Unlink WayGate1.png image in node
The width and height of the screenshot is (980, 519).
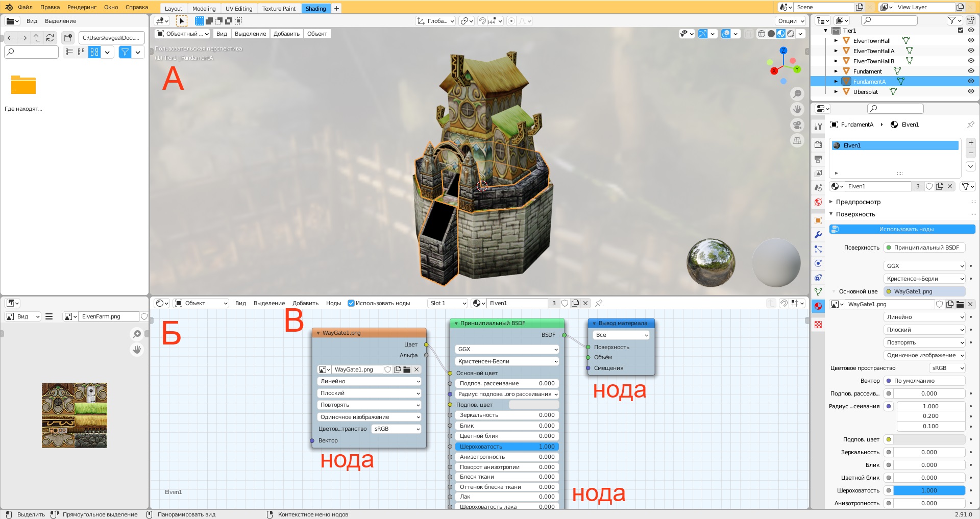(x=416, y=369)
